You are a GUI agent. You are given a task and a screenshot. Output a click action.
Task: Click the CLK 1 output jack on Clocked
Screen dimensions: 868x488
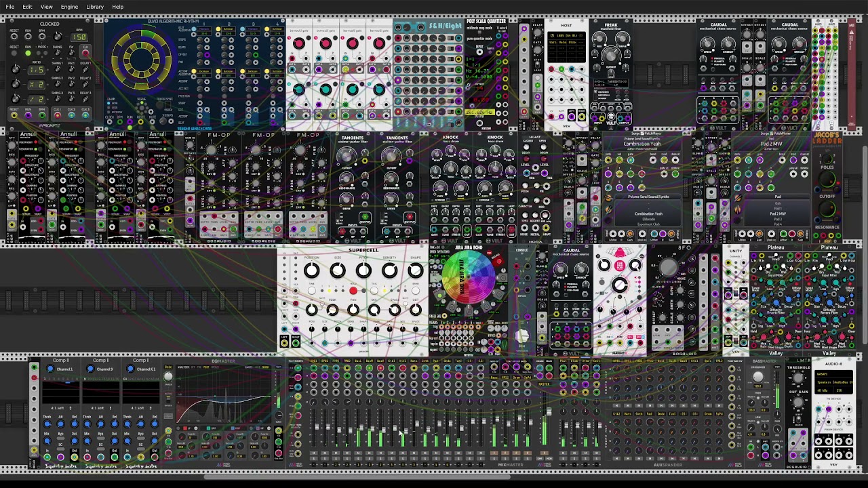click(x=57, y=115)
